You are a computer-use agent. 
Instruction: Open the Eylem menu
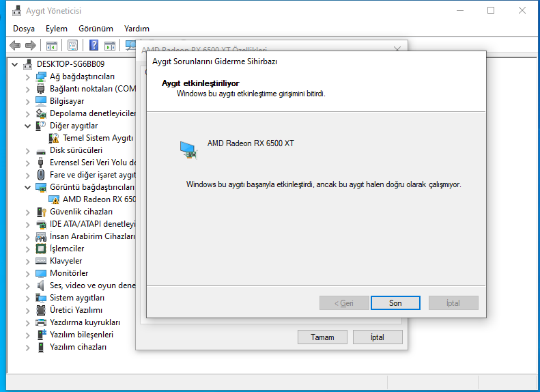(57, 29)
